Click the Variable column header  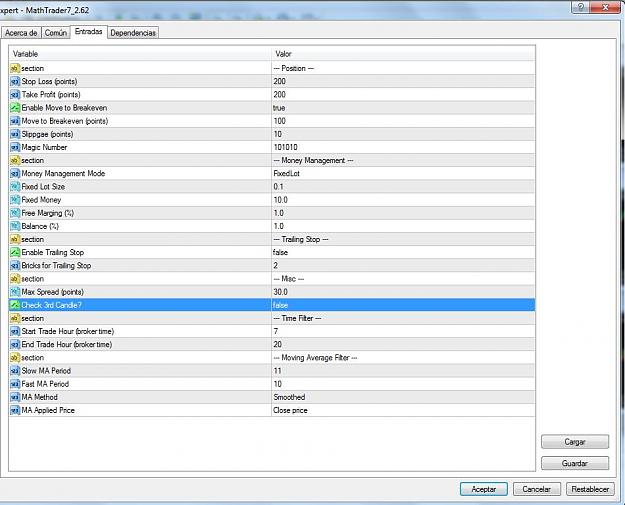point(140,53)
